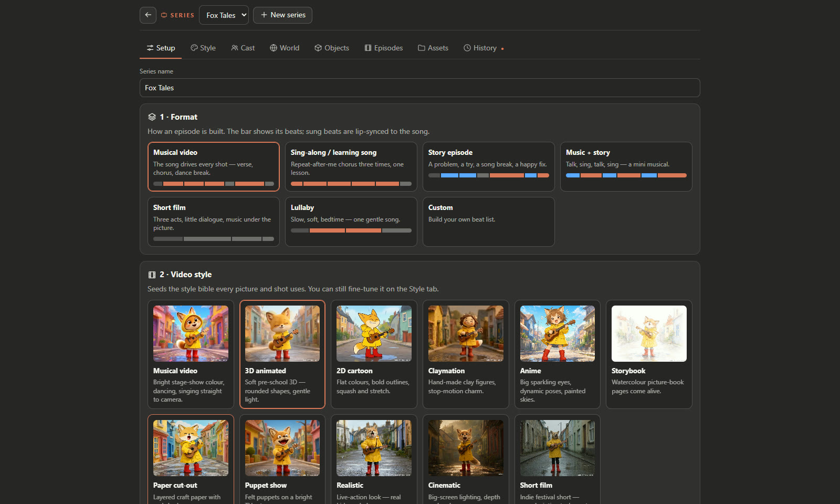840x504 pixels.
Task: Pick the Music + story format
Action: (626, 166)
